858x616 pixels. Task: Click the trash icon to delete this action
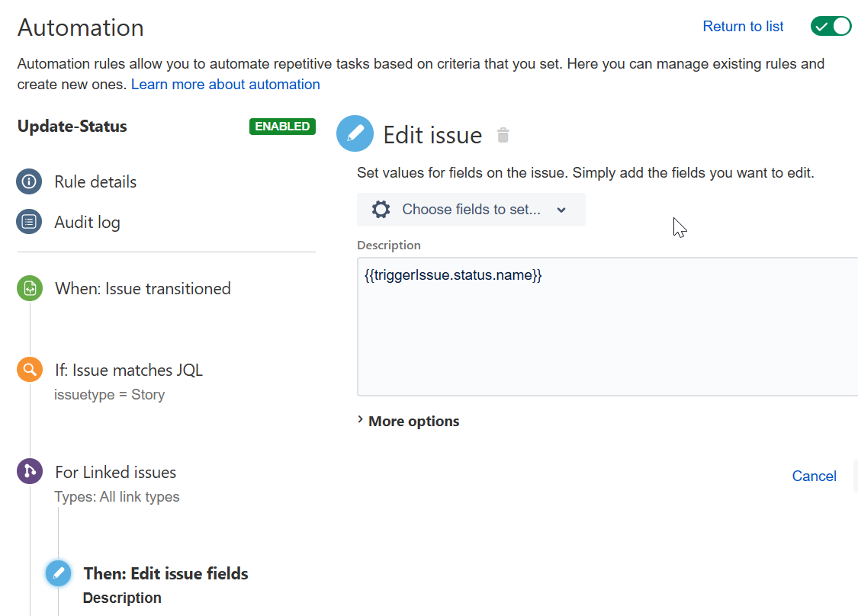503,134
